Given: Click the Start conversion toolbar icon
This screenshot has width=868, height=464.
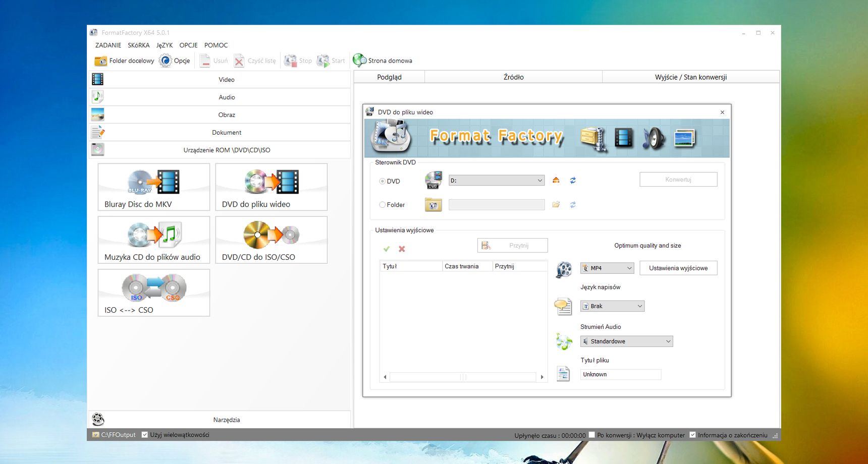Looking at the screenshot, I should pyautogui.click(x=323, y=61).
